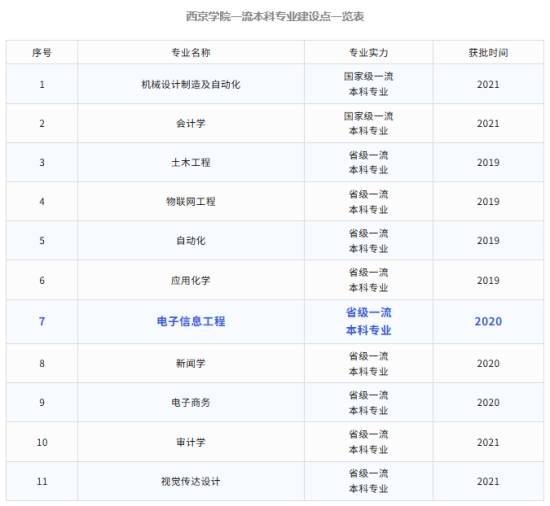Click the table title 西京学院一流本科专业建设点一览表

275,16
